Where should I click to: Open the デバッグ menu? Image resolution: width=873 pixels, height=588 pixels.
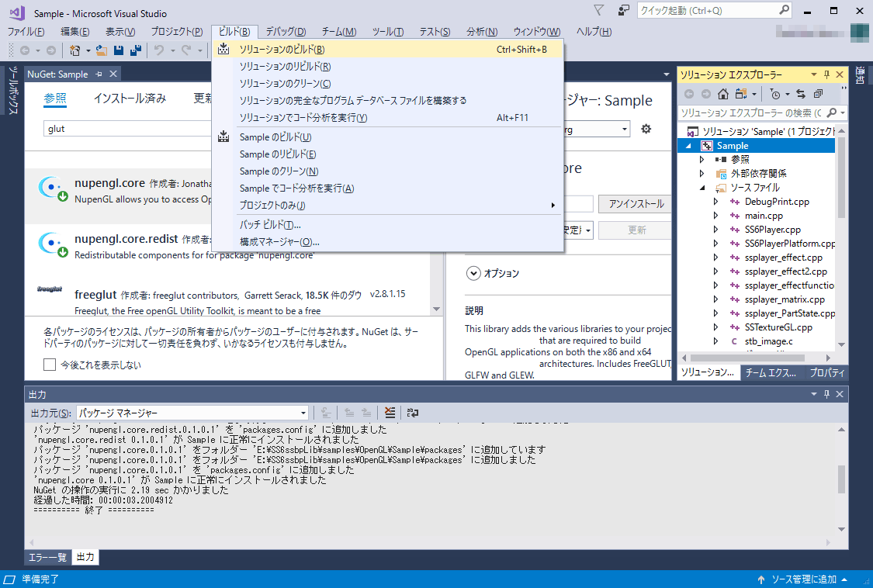point(286,32)
